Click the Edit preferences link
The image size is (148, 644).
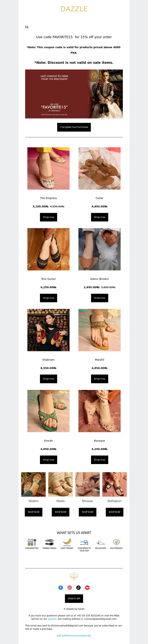click(66, 635)
